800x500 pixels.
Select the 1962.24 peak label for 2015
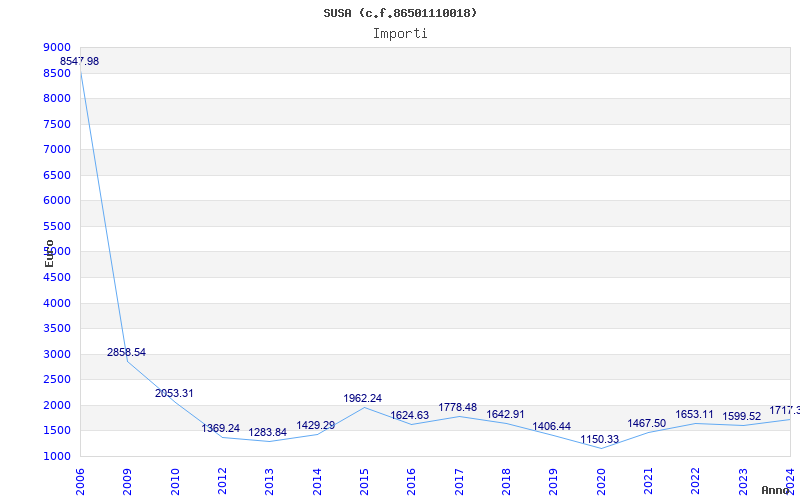pos(363,398)
